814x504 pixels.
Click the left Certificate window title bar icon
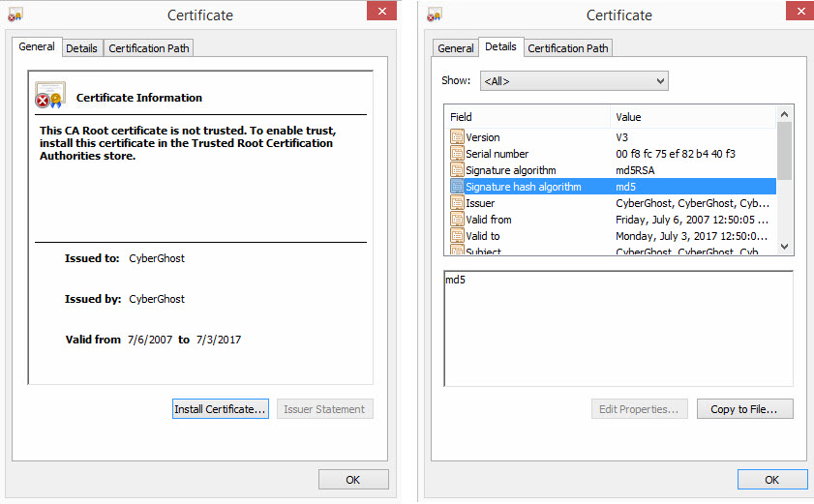click(x=15, y=15)
